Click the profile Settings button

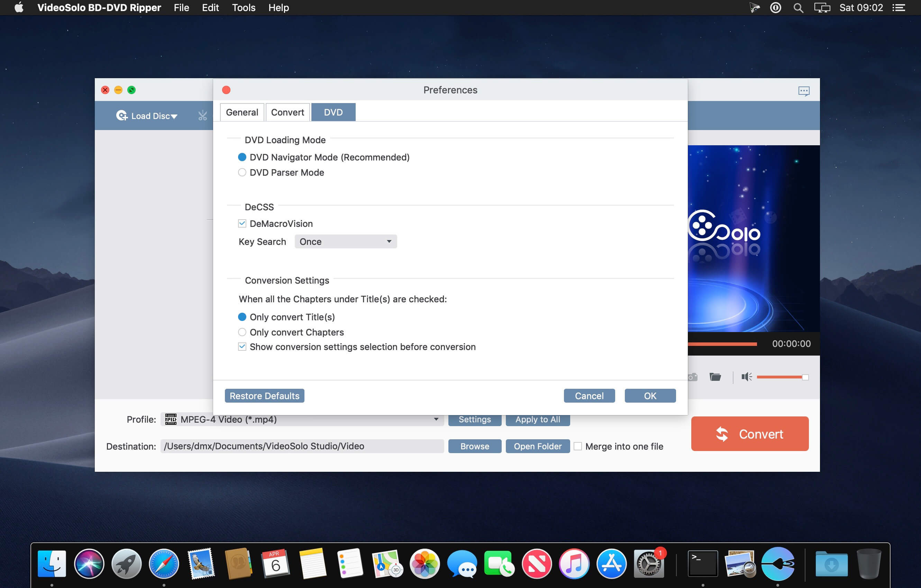tap(475, 420)
